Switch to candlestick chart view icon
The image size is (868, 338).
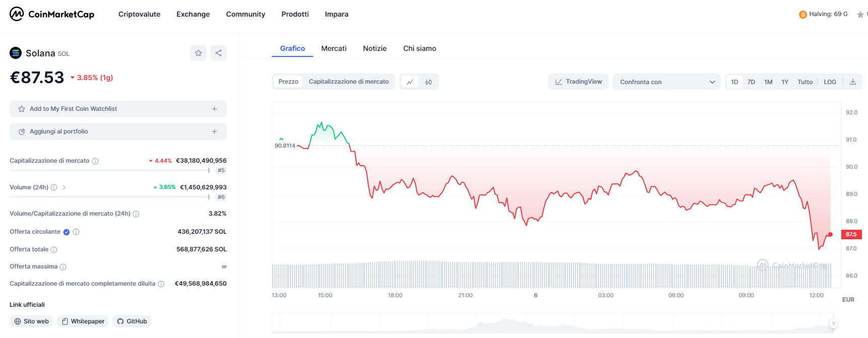[428, 82]
